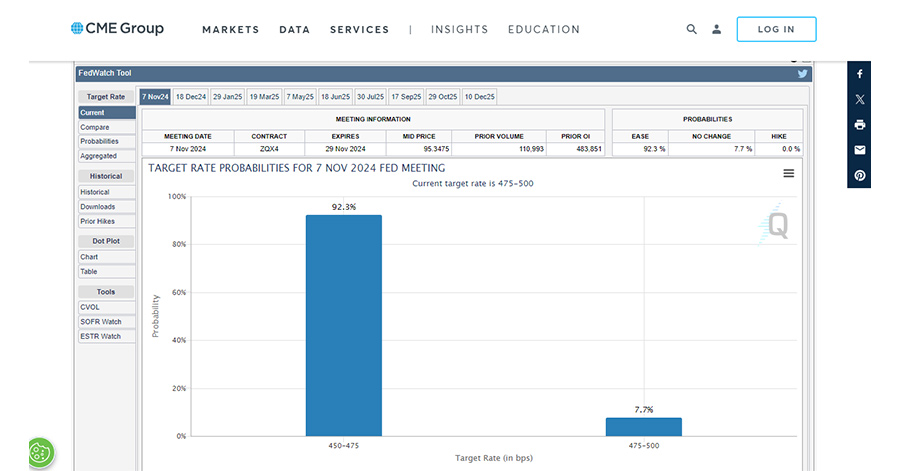
Task: Open the SOFR Watch tool
Action: coord(107,322)
